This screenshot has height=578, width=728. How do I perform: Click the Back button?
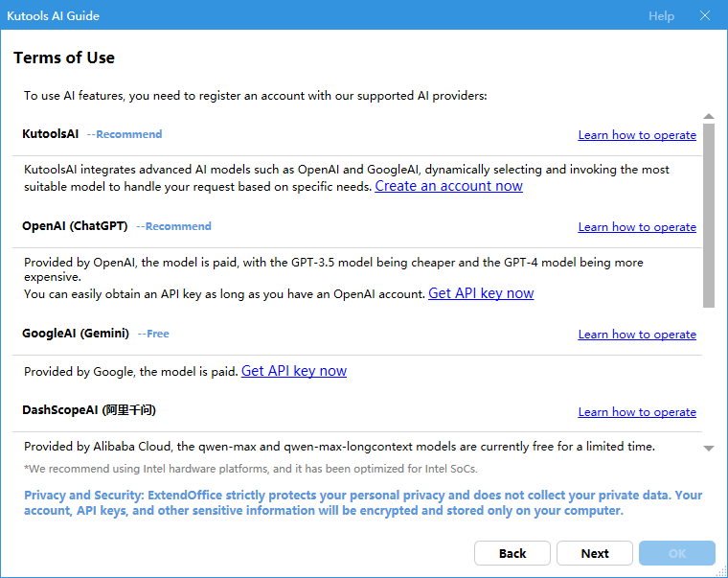(512, 553)
